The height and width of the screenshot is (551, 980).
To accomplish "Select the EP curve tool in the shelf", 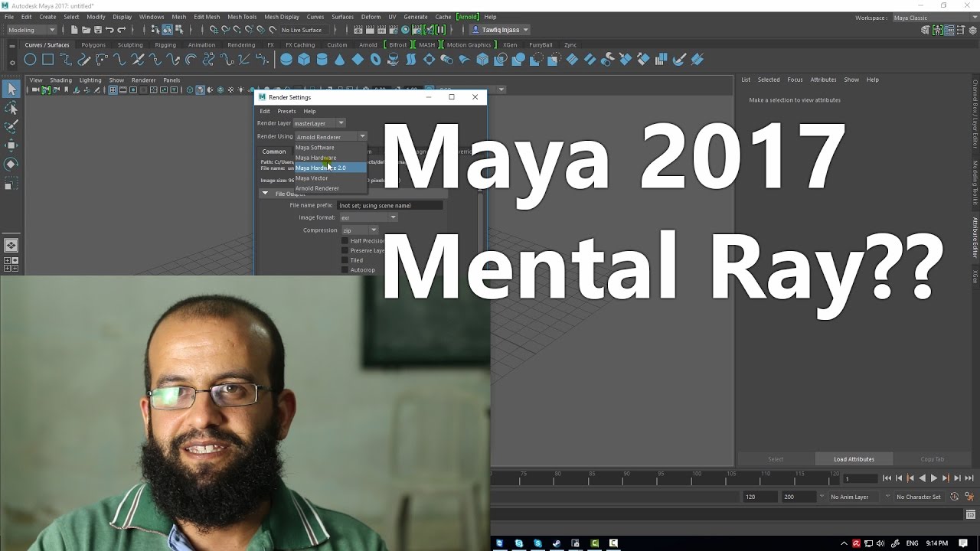I will coord(66,60).
